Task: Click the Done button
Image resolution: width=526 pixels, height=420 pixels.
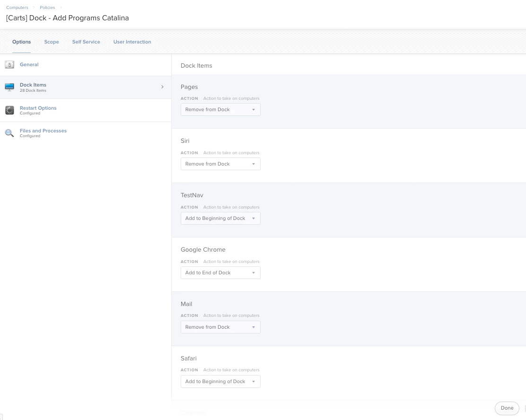Action: click(507, 408)
